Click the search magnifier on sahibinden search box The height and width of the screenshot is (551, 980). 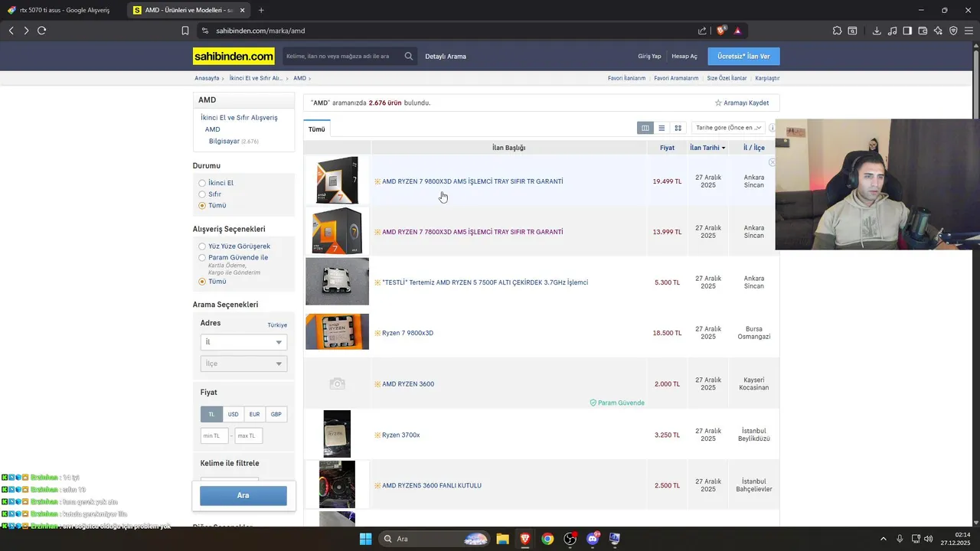(x=409, y=56)
